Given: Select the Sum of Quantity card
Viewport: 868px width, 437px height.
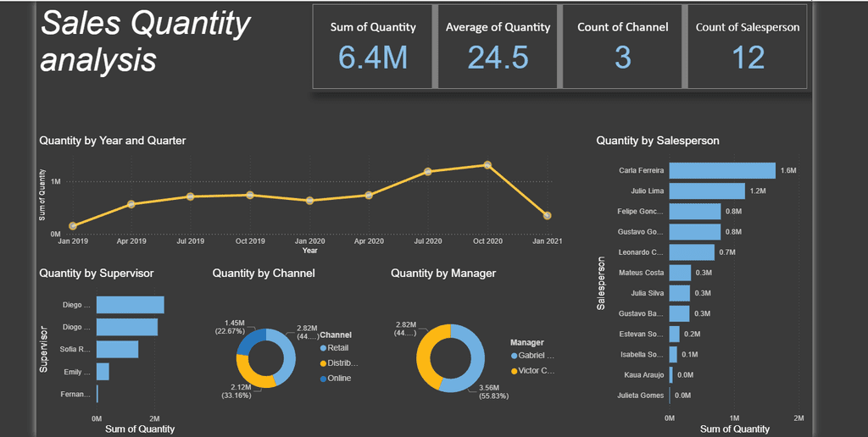Looking at the screenshot, I should pyautogui.click(x=373, y=47).
